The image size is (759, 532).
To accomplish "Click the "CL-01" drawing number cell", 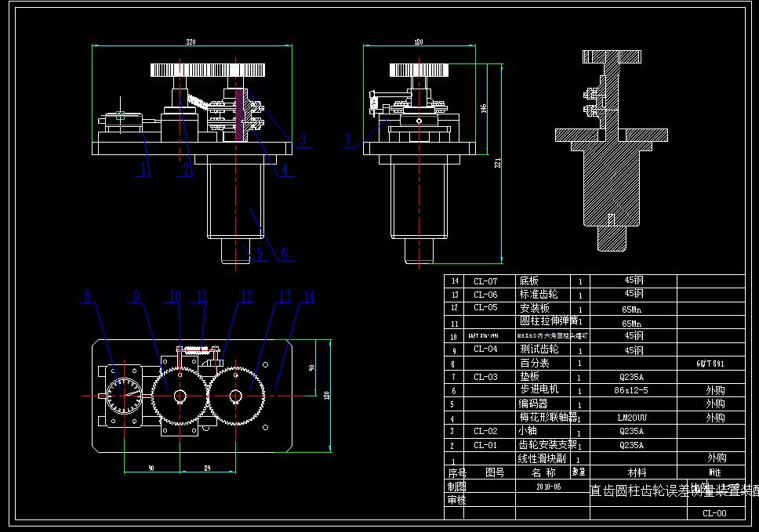I will (x=485, y=445).
